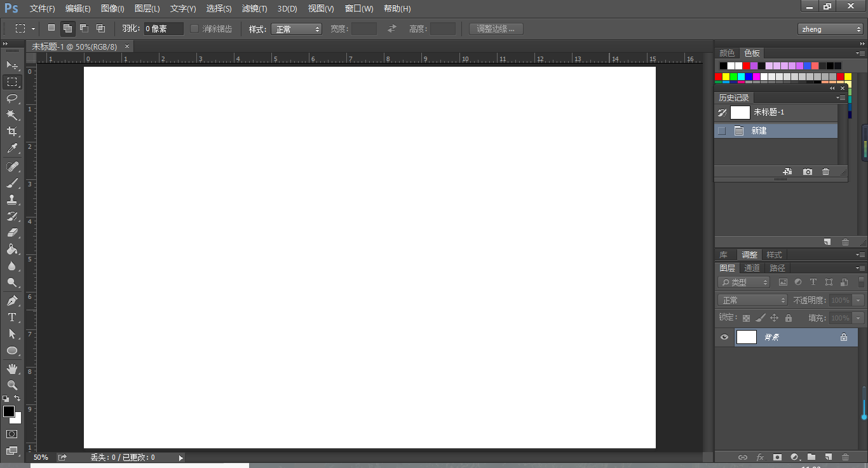
Task: Toggle the 消除锯齿 checkbox
Action: pyautogui.click(x=195, y=29)
